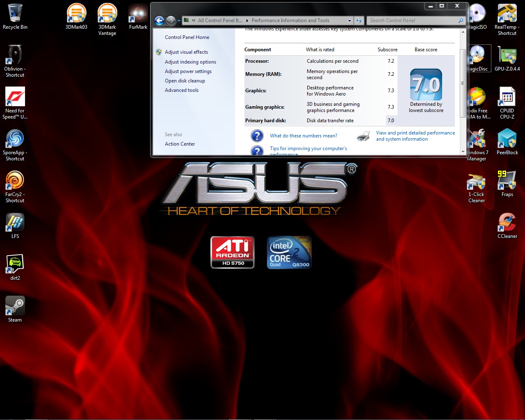Open the MagicISO desktop icon
This screenshot has height=420, width=525.
click(478, 16)
